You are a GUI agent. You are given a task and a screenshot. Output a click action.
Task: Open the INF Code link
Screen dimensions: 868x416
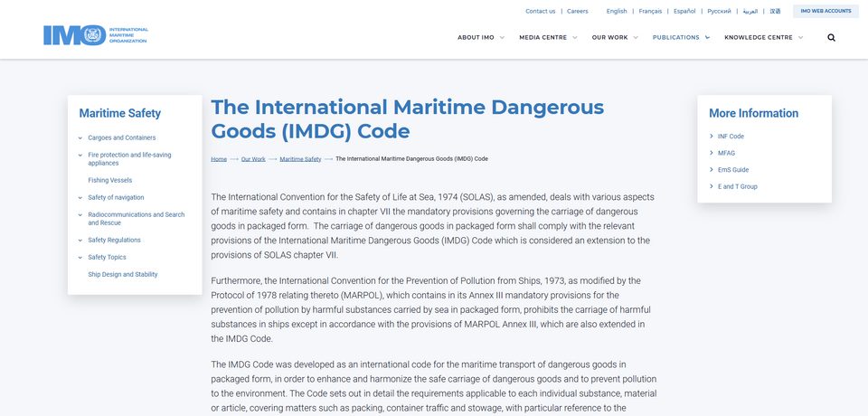click(x=731, y=137)
